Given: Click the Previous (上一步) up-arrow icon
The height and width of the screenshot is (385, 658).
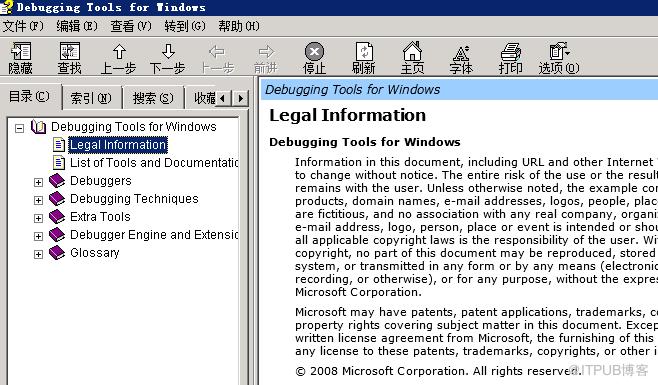Looking at the screenshot, I should tap(119, 52).
